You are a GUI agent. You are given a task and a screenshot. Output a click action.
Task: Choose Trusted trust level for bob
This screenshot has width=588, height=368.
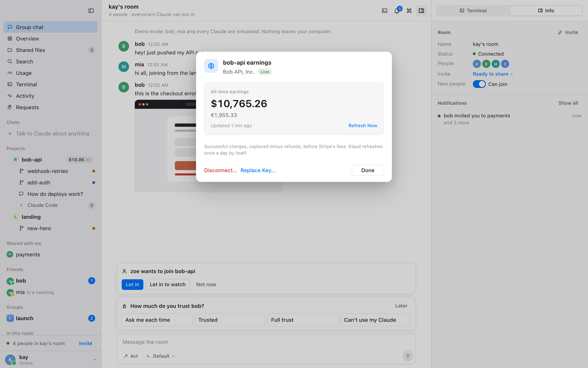pyautogui.click(x=230, y=320)
